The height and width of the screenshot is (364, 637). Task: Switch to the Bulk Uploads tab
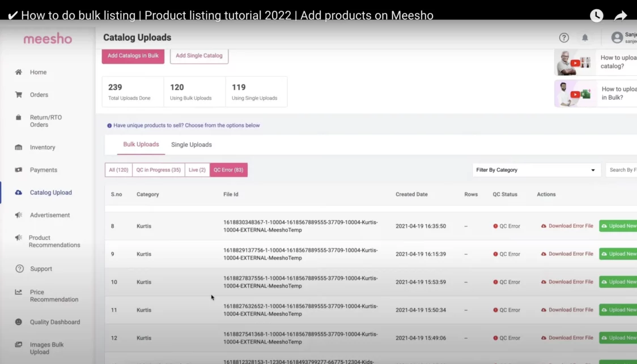click(141, 144)
